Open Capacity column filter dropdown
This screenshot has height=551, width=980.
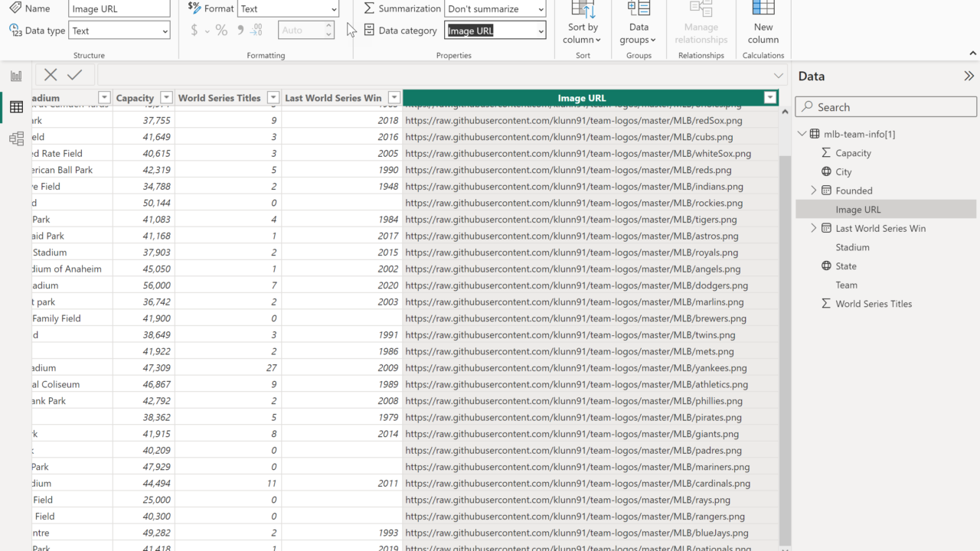click(166, 98)
